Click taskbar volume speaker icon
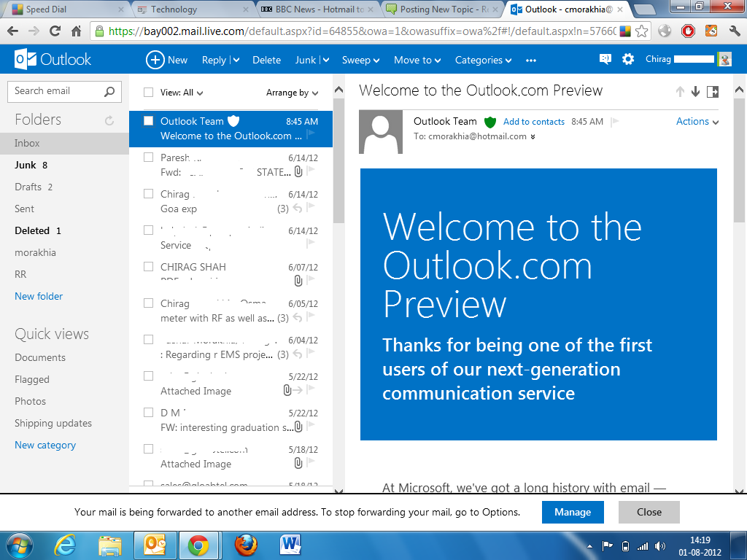The height and width of the screenshot is (560, 747). click(659, 546)
